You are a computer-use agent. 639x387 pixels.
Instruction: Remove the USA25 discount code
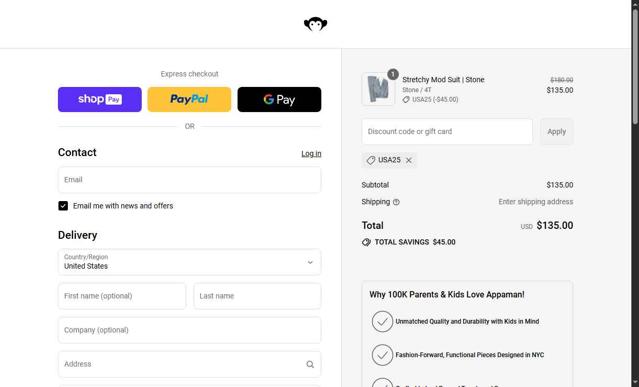pyautogui.click(x=409, y=161)
